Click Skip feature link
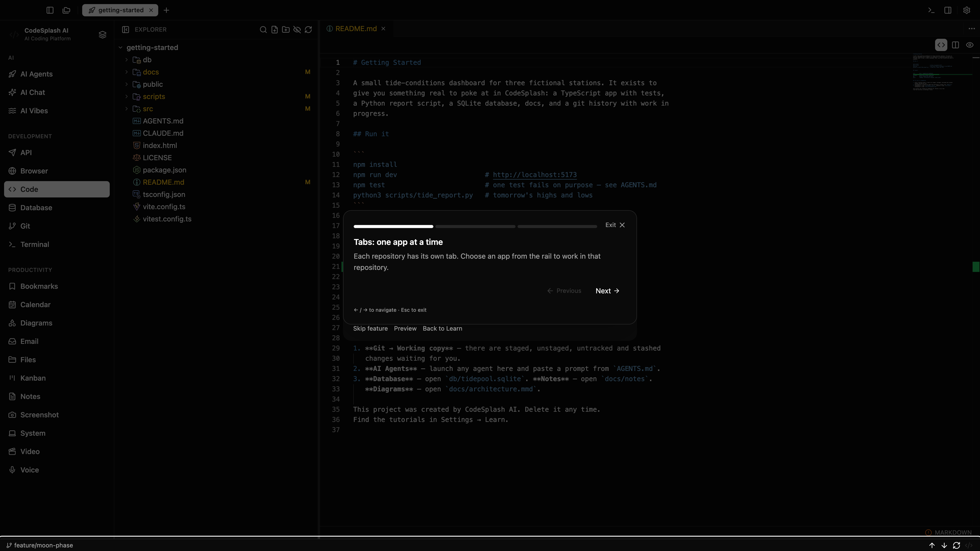Viewport: 980px width, 551px height. tap(370, 329)
